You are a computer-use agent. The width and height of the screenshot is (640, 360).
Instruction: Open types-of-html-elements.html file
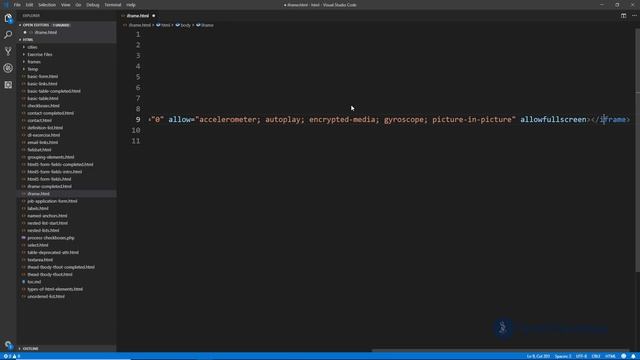click(55, 289)
